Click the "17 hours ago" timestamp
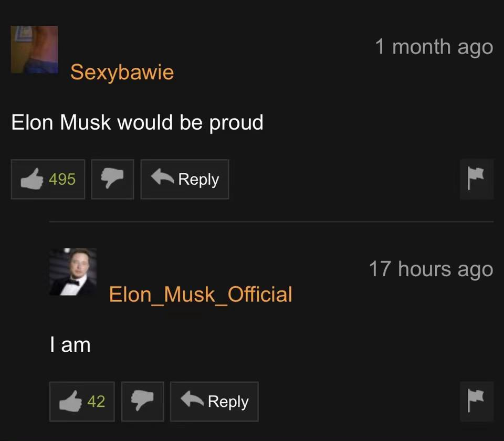The width and height of the screenshot is (504, 441). (x=431, y=269)
